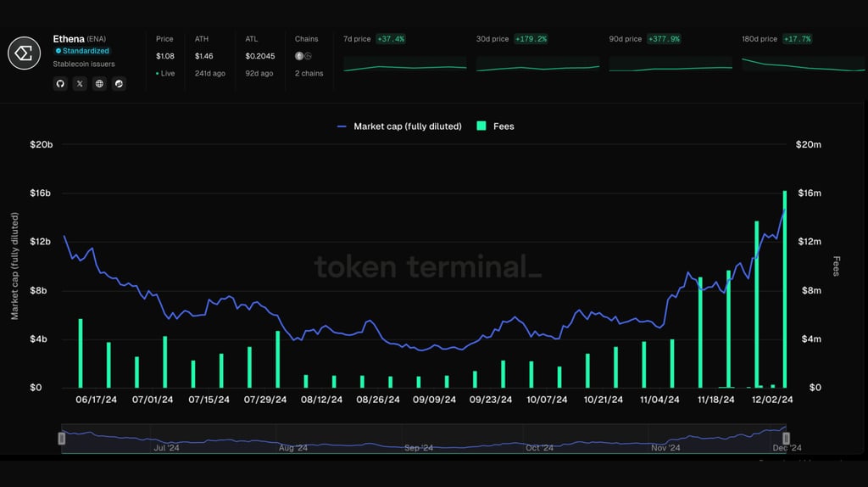Click the 180d price sparkline chart
Image resolution: width=868 pixels, height=487 pixels.
[804, 64]
